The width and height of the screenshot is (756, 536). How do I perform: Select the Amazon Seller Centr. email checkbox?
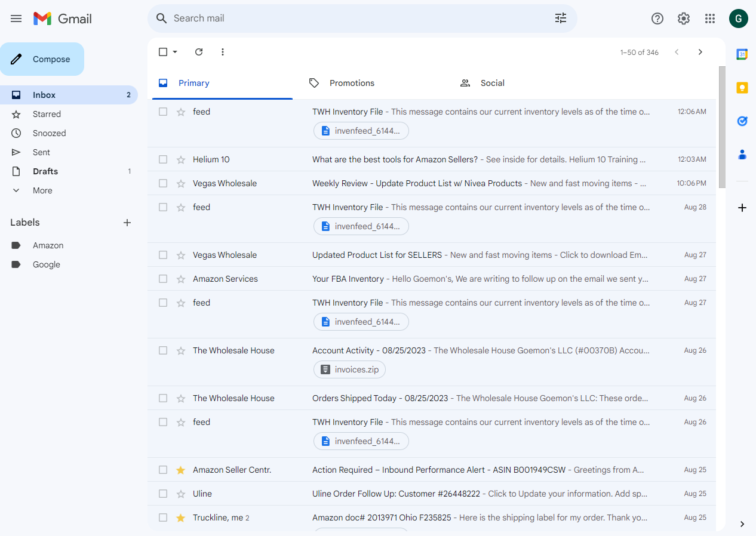pos(163,470)
